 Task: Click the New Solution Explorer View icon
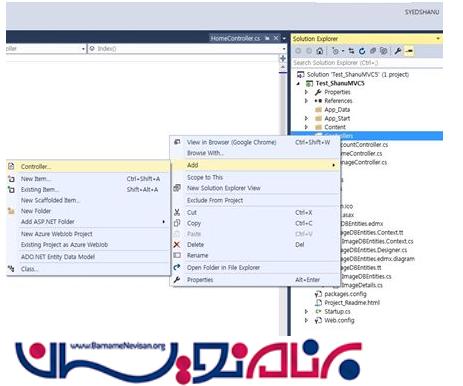[x=177, y=188]
